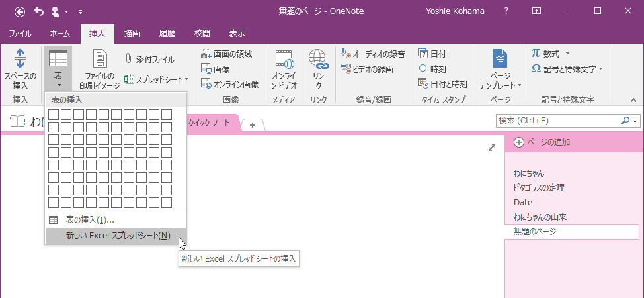Pick top-left cell of table grid
This screenshot has width=644, height=298.
(x=54, y=115)
